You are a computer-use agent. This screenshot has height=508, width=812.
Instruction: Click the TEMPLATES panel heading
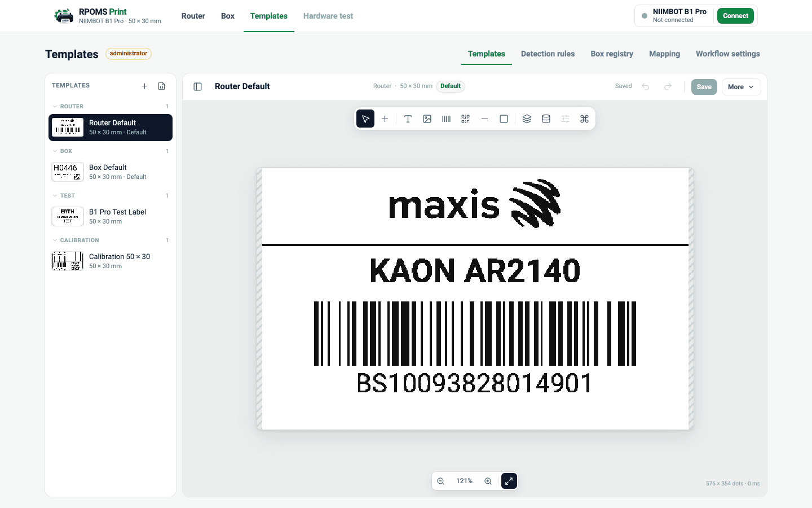(x=70, y=86)
